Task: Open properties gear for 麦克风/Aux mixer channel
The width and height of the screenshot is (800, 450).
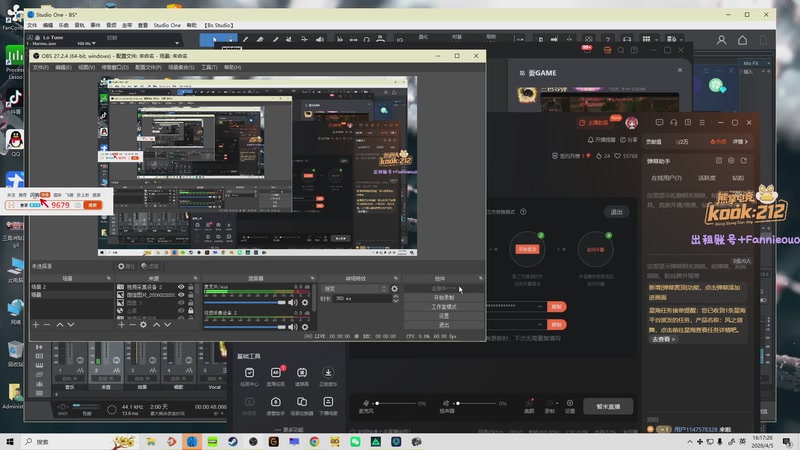Action: (x=305, y=303)
